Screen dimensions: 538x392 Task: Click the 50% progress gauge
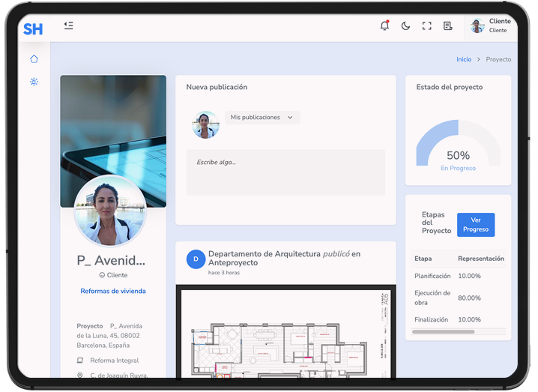(x=458, y=146)
